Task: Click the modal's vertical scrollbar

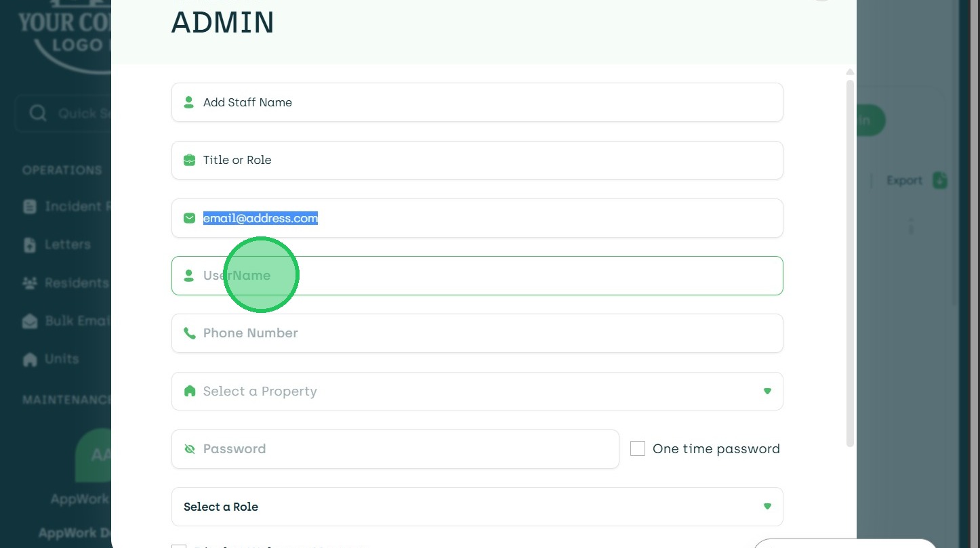Action: tap(850, 263)
